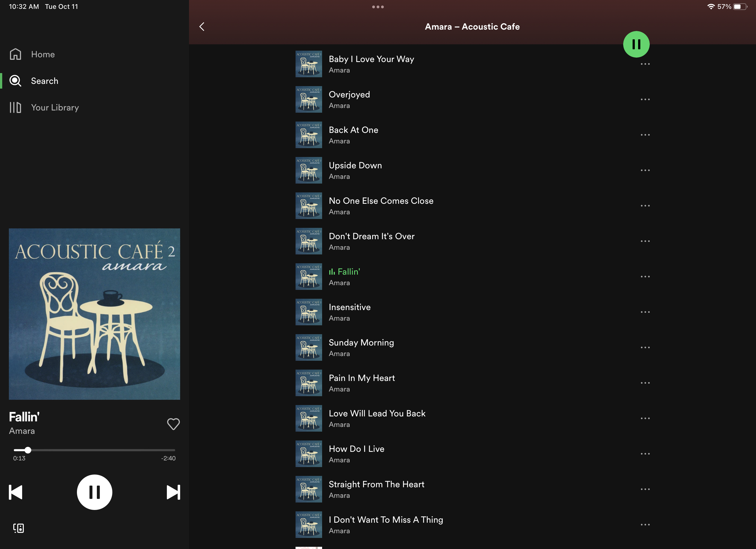Screen dimensions: 756x549
Task: Open more options for Sunday Morning
Action: coord(645,347)
